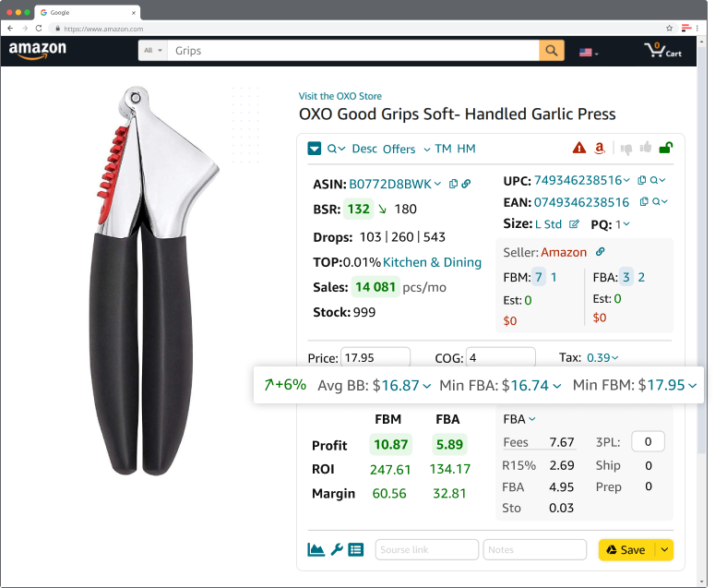Visit the OXO Store link
The image size is (715, 588).
click(340, 96)
